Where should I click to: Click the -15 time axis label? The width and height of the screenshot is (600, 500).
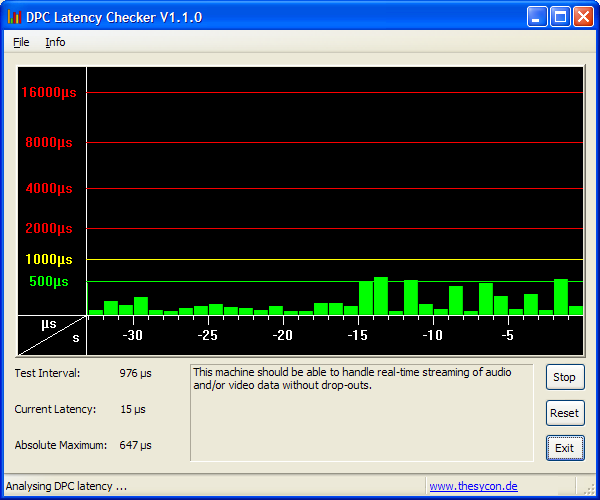pyautogui.click(x=357, y=335)
